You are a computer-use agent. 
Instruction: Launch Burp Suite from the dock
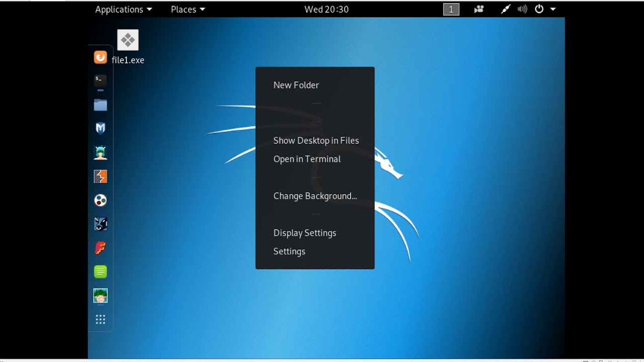click(x=101, y=176)
